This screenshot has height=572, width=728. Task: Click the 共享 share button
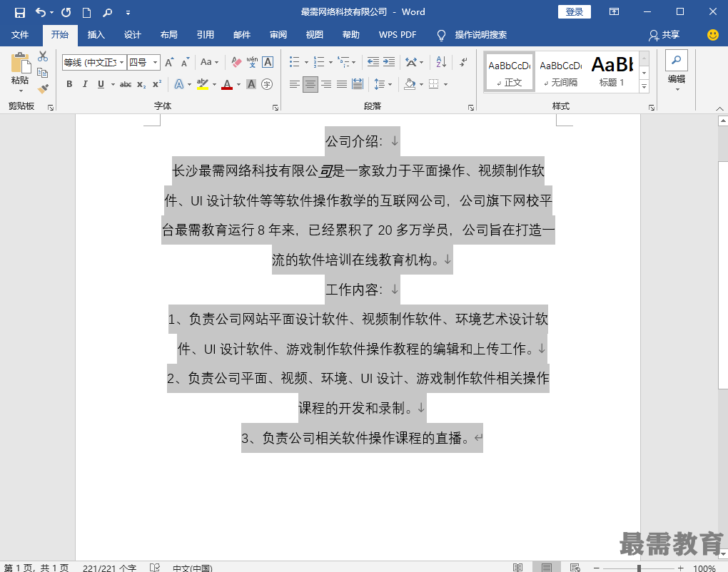click(664, 35)
